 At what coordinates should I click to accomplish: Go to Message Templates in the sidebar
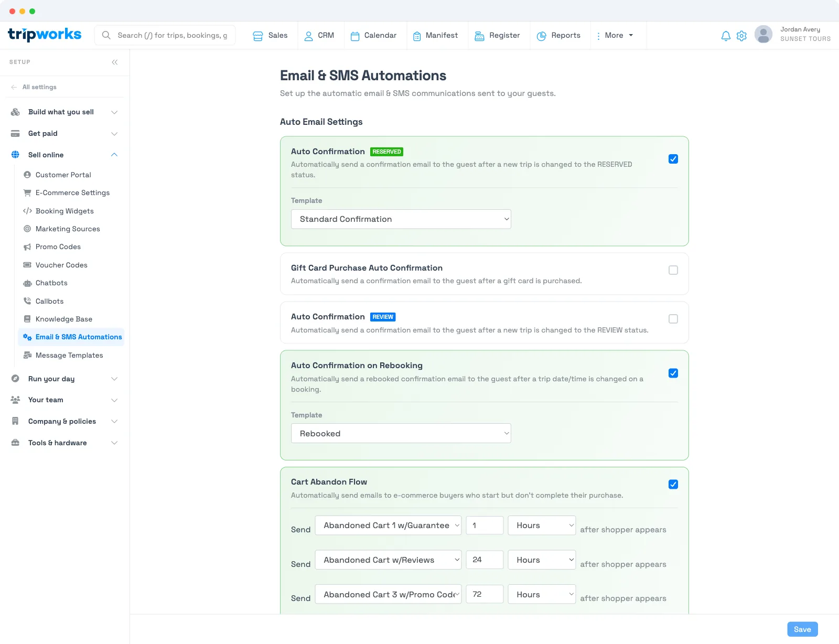coord(69,355)
